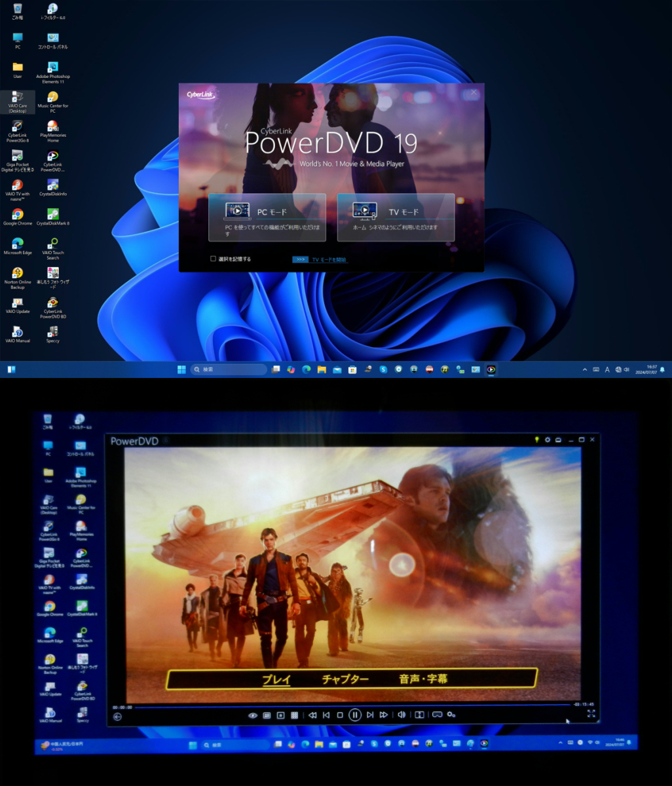
Task: Go back with the circled arrow in the player
Action: pyautogui.click(x=117, y=717)
